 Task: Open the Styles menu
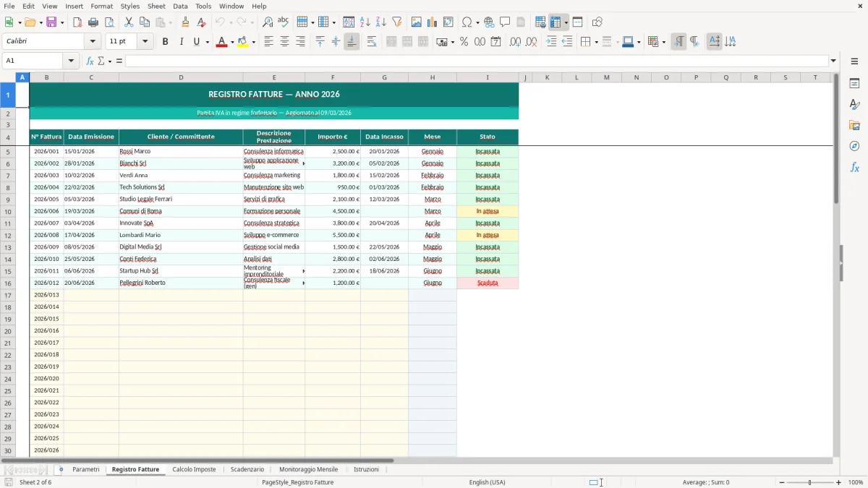(130, 6)
